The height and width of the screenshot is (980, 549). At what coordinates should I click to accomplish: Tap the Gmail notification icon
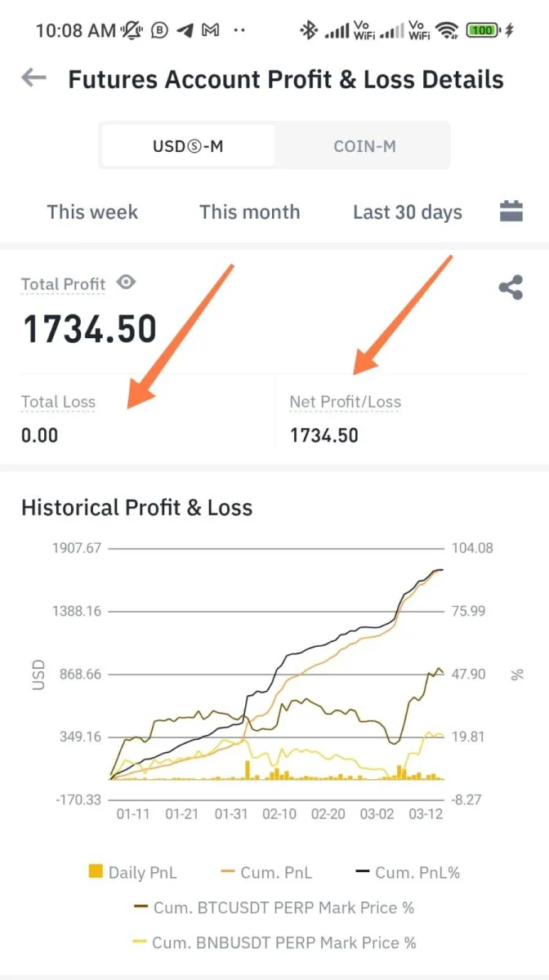click(211, 31)
